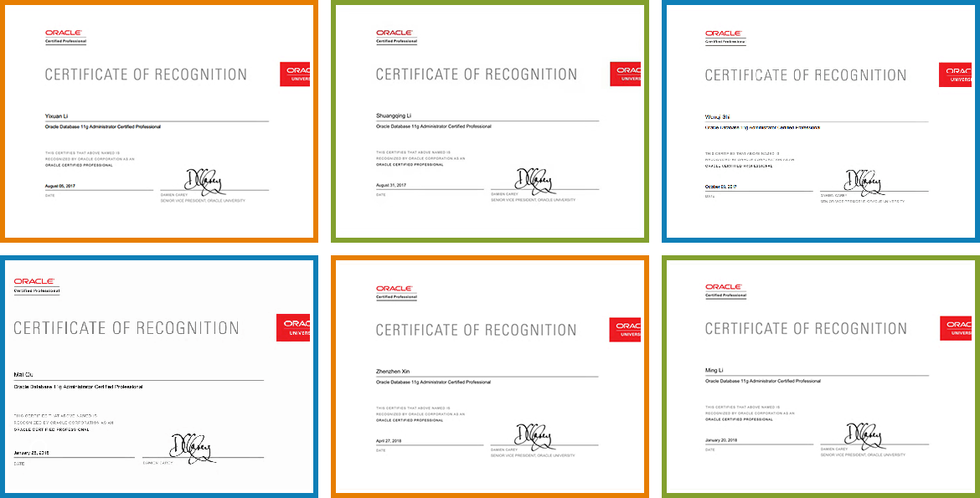980x498 pixels.
Task: Click Oracle logo on Shuangqing Li's certificate
Action: (x=396, y=35)
